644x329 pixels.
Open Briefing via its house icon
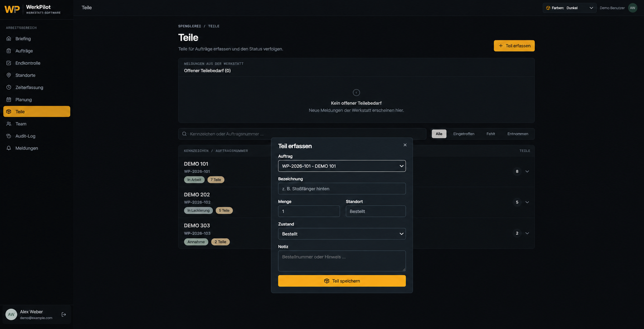[9, 39]
